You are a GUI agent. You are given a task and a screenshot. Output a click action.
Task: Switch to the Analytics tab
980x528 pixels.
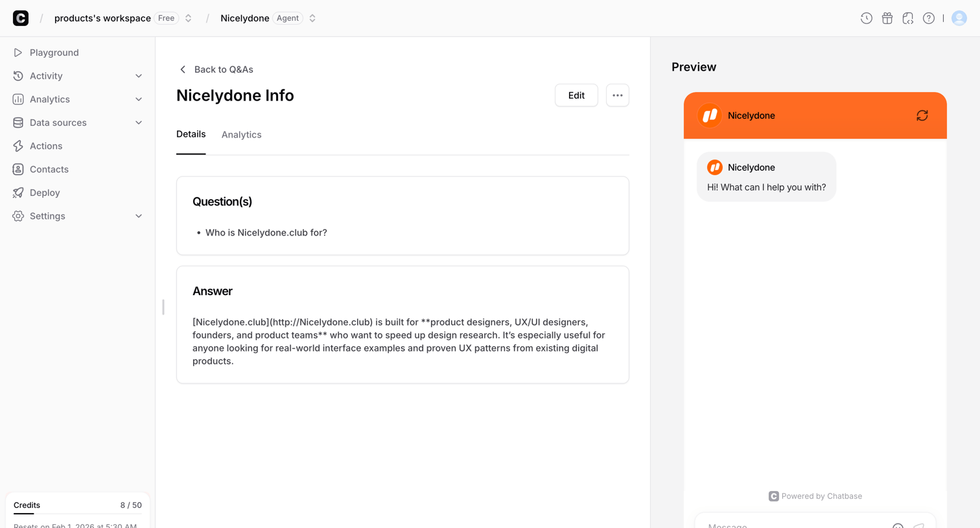click(x=241, y=135)
